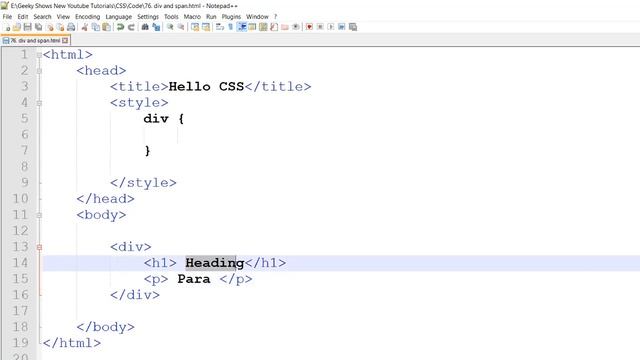Click the Copy toolbar icon
Image resolution: width=640 pixels, height=360 pixels.
coord(96,27)
